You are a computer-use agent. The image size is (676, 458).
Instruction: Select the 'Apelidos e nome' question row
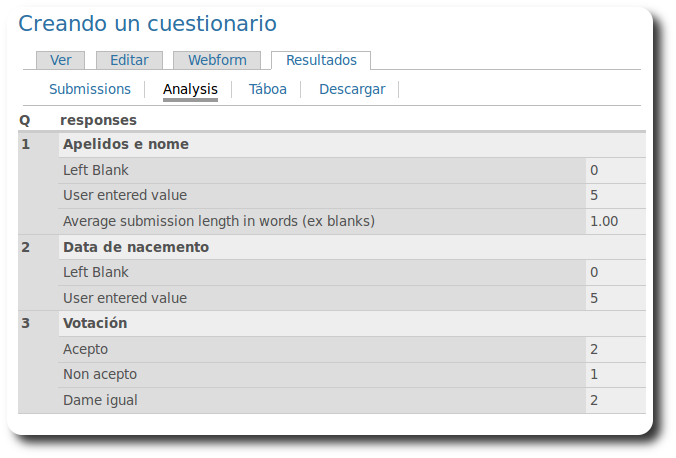pos(126,144)
